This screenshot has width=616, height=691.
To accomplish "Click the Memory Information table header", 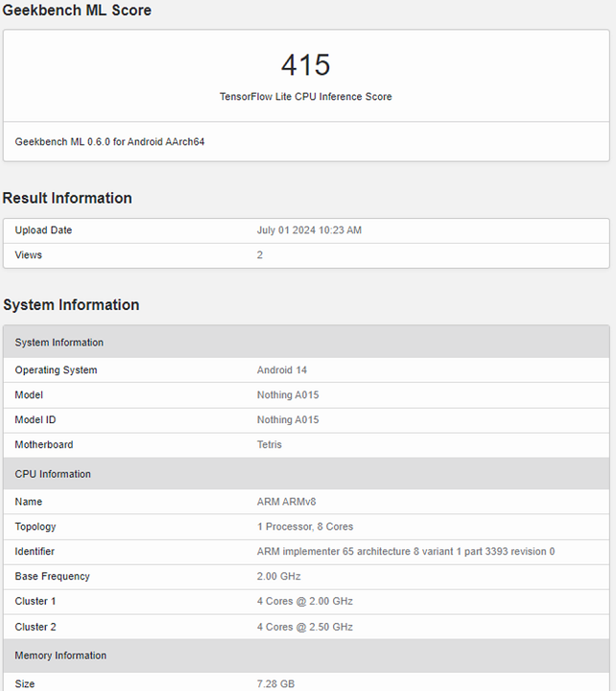I will 306,655.
